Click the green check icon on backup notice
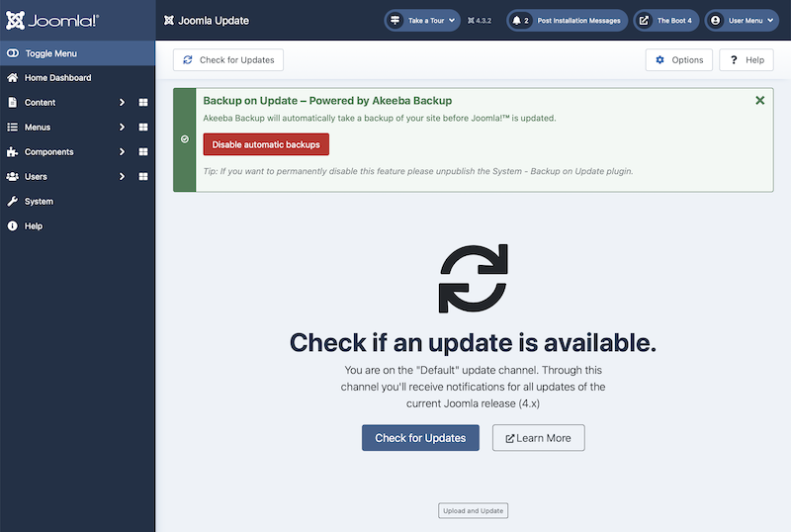 185,139
